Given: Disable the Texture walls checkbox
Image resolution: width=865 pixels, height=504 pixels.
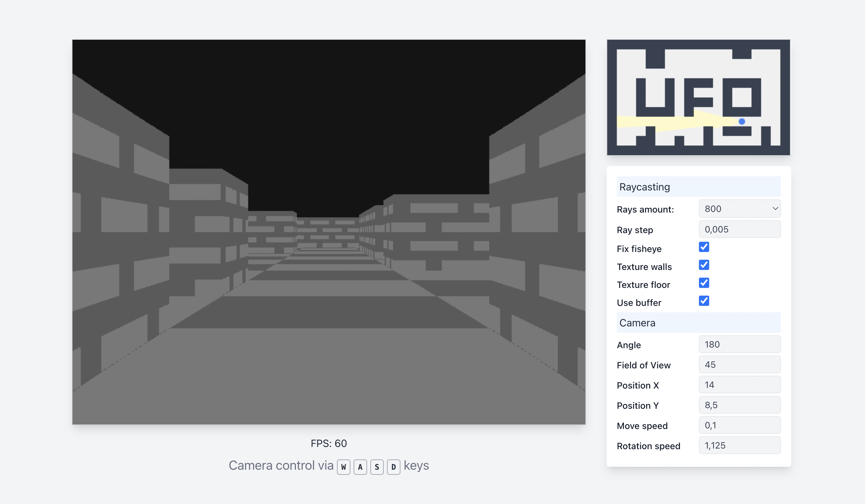Looking at the screenshot, I should tap(704, 265).
